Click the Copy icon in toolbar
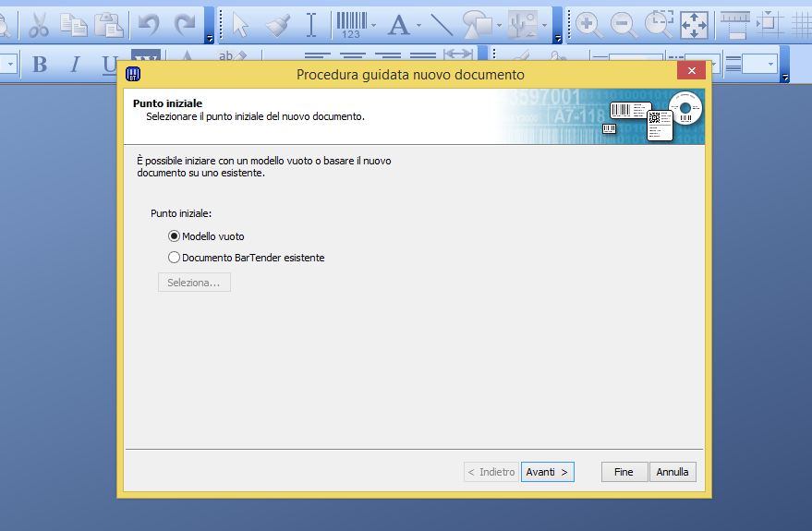The width and height of the screenshot is (812, 531). pyautogui.click(x=73, y=25)
